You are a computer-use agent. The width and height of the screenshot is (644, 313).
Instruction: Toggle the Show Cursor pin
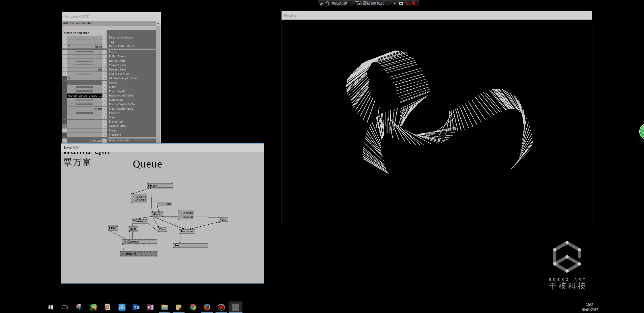84,65
